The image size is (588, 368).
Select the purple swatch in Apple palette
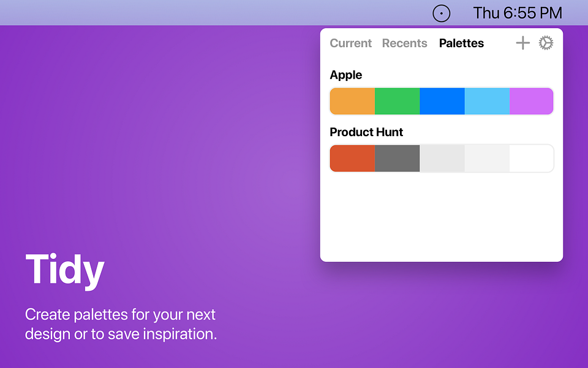[531, 101]
